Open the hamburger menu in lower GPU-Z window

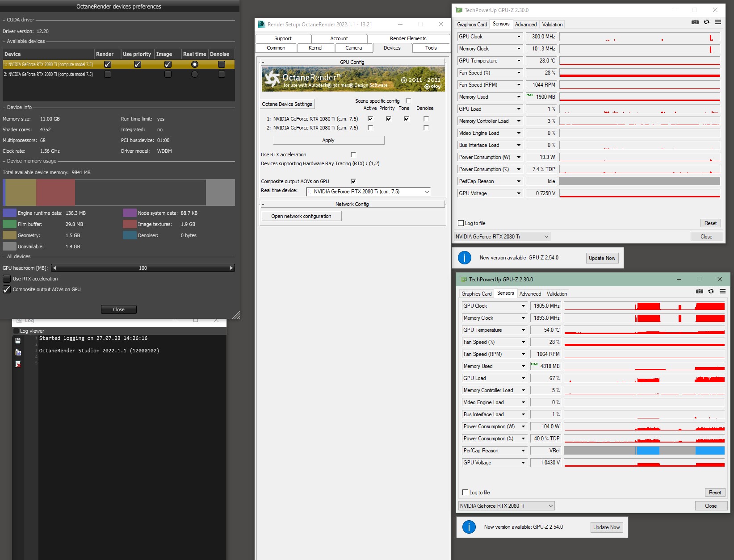[722, 292]
